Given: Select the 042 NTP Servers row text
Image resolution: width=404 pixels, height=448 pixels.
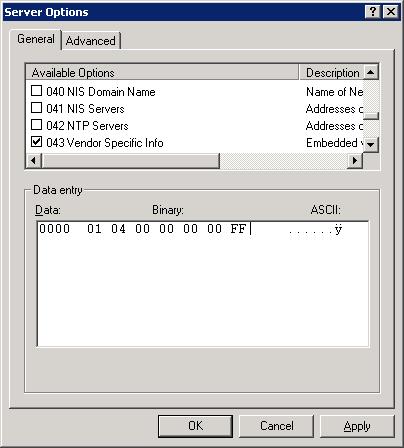Looking at the screenshot, I should pyautogui.click(x=87, y=126).
